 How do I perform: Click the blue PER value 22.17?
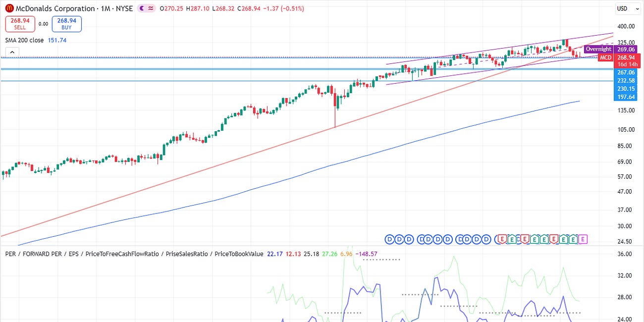(274, 254)
